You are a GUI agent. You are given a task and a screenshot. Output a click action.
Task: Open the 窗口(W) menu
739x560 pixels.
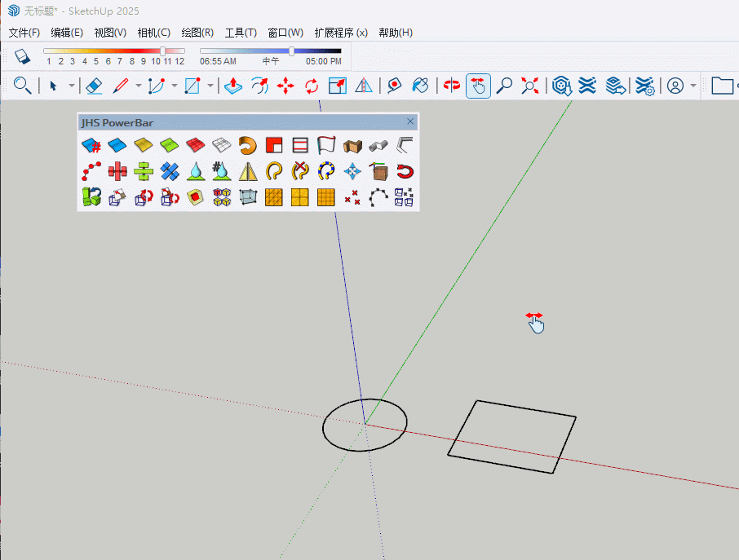pos(285,33)
